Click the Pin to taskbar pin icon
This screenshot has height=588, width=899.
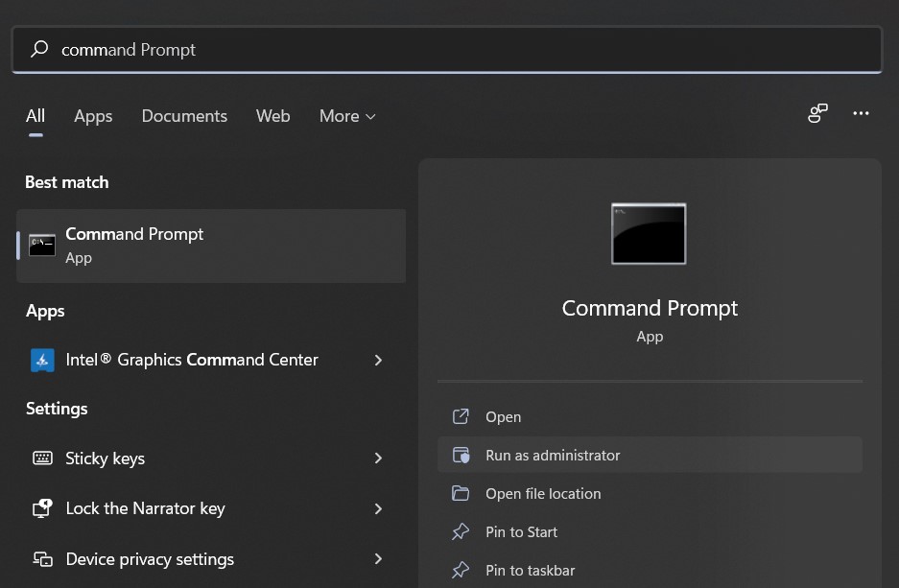click(x=461, y=570)
